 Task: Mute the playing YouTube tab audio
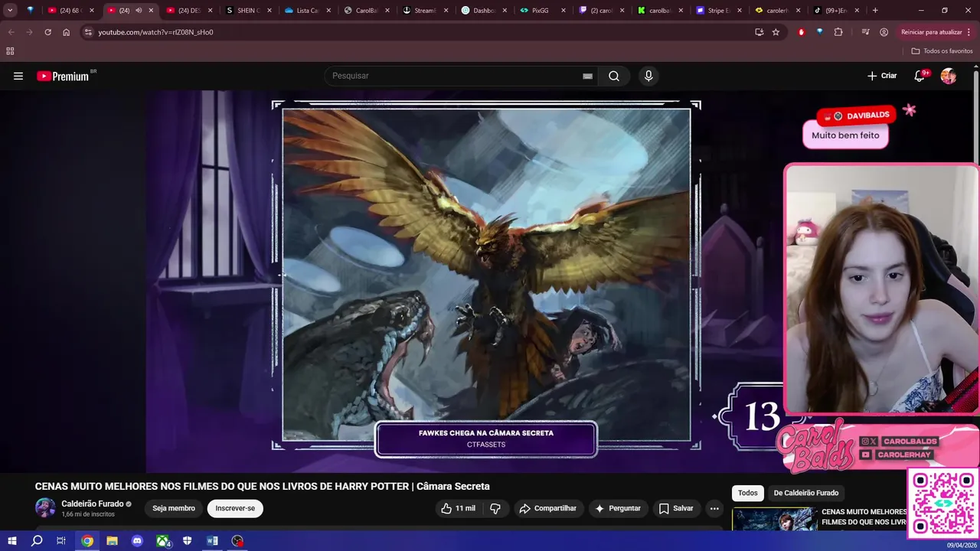[139, 11]
